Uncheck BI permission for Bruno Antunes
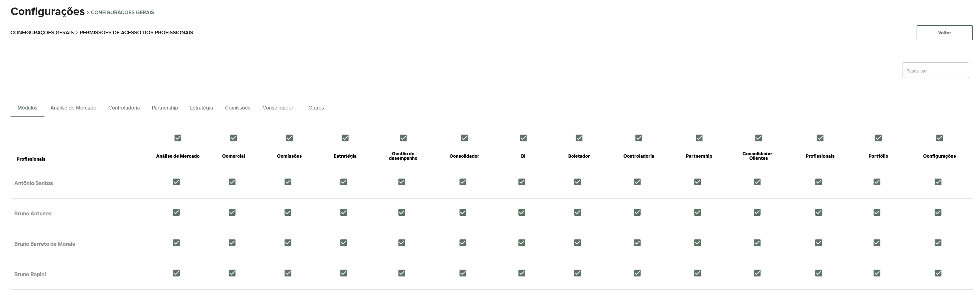This screenshot has height=290, width=980. click(522, 212)
